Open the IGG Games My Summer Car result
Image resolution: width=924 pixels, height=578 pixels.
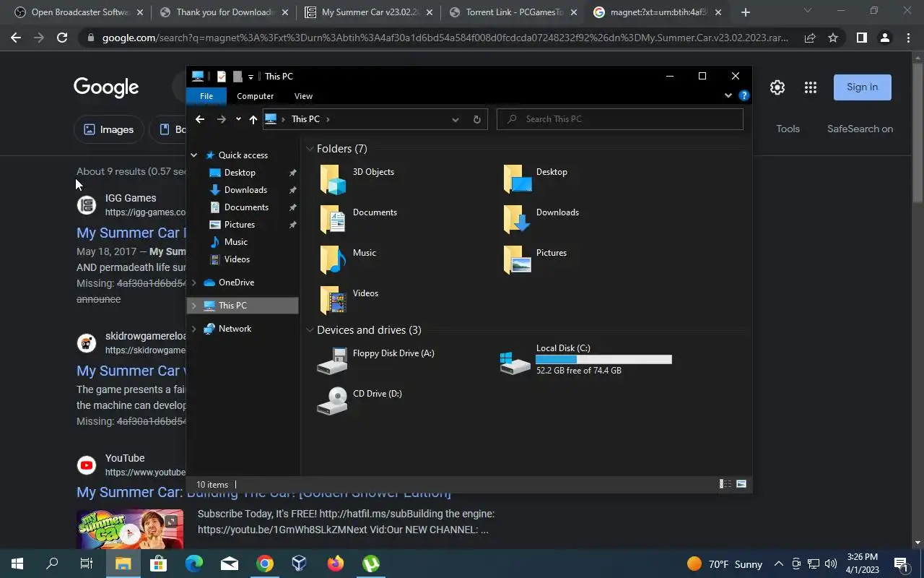(131, 233)
